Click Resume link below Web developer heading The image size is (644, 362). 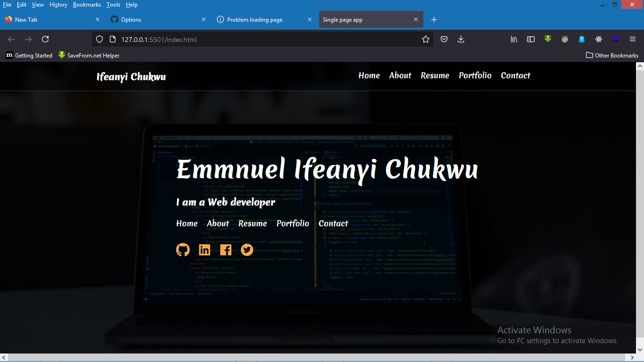[x=253, y=223]
